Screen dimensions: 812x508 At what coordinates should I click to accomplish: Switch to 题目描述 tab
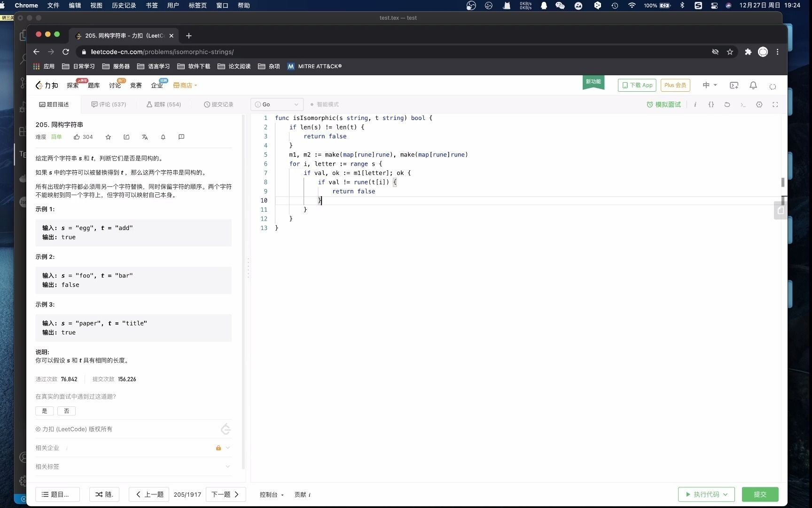pos(54,104)
